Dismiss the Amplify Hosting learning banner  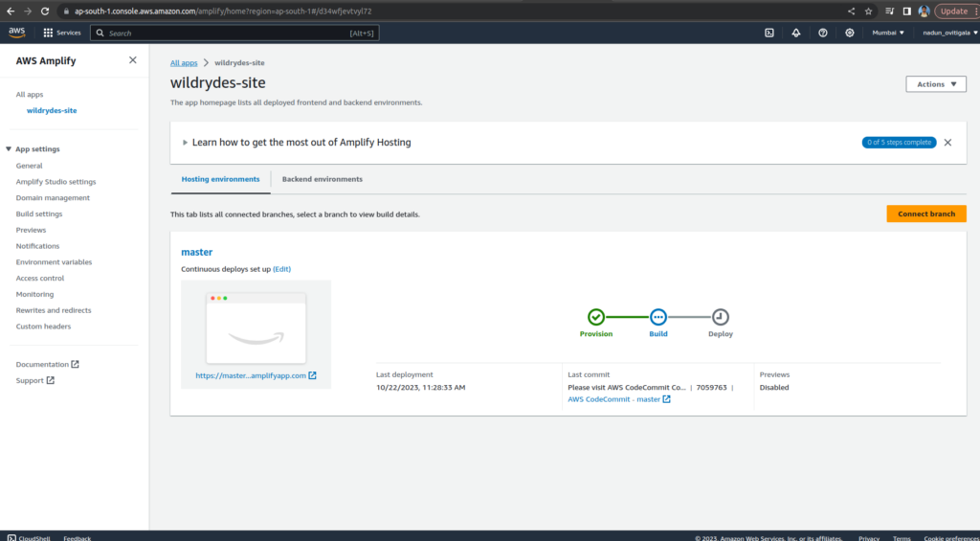click(x=947, y=143)
